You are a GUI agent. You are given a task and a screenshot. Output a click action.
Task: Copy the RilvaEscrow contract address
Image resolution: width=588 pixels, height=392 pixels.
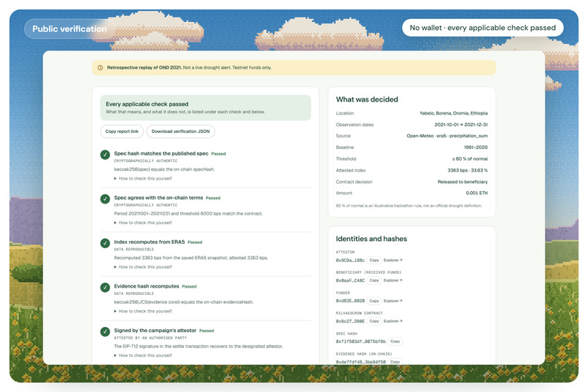click(374, 321)
